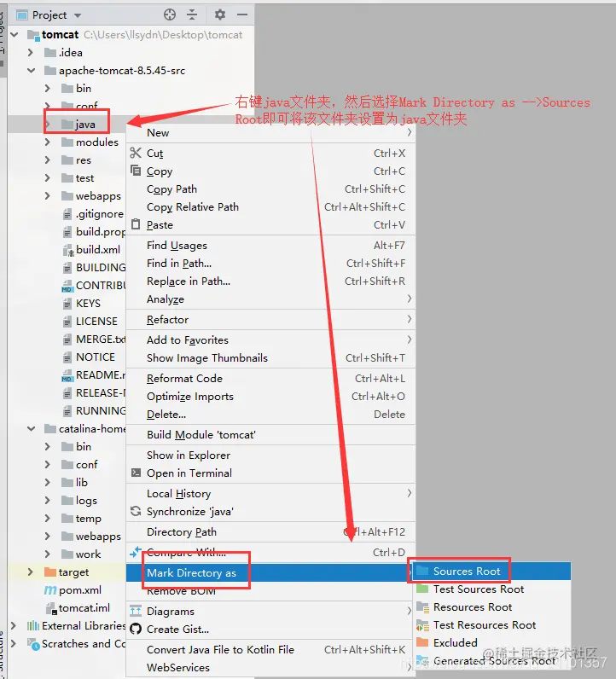The height and width of the screenshot is (679, 616).
Task: Click the GitHub Create Gist icon
Action: [136, 629]
